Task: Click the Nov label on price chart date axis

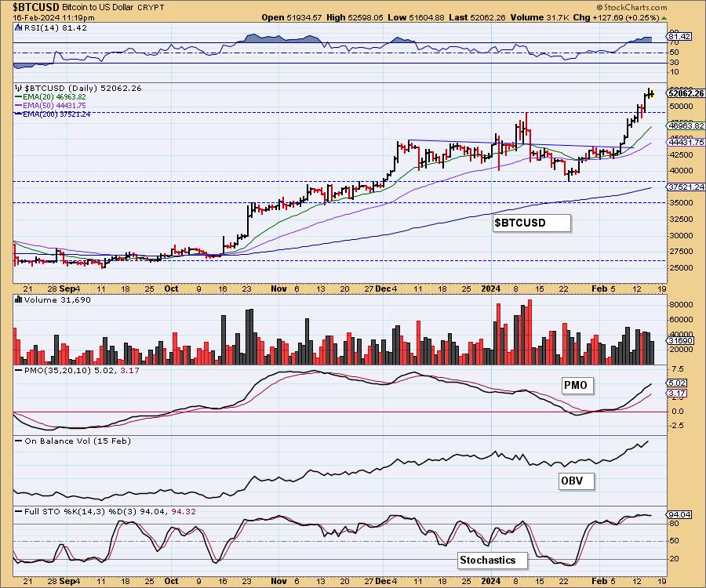Action: coord(278,289)
